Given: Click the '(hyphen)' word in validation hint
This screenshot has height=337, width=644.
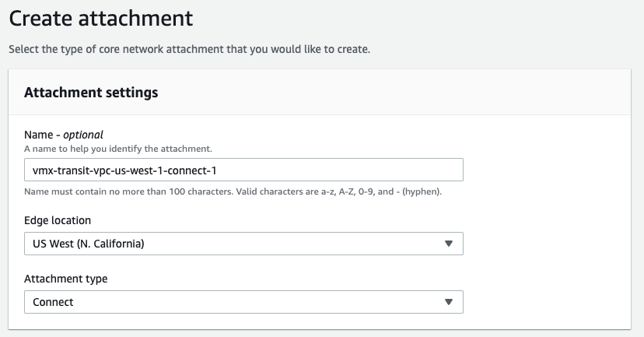Looking at the screenshot, I should (422, 191).
